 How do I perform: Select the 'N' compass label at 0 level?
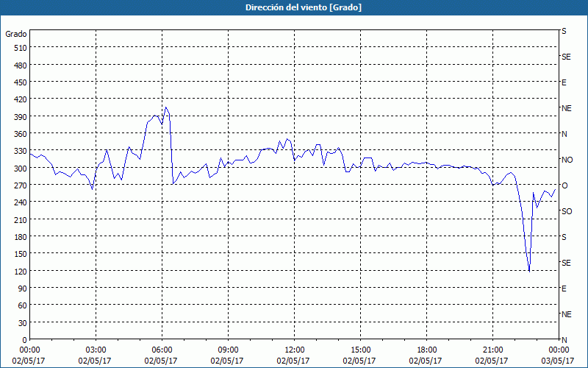pyautogui.click(x=564, y=340)
